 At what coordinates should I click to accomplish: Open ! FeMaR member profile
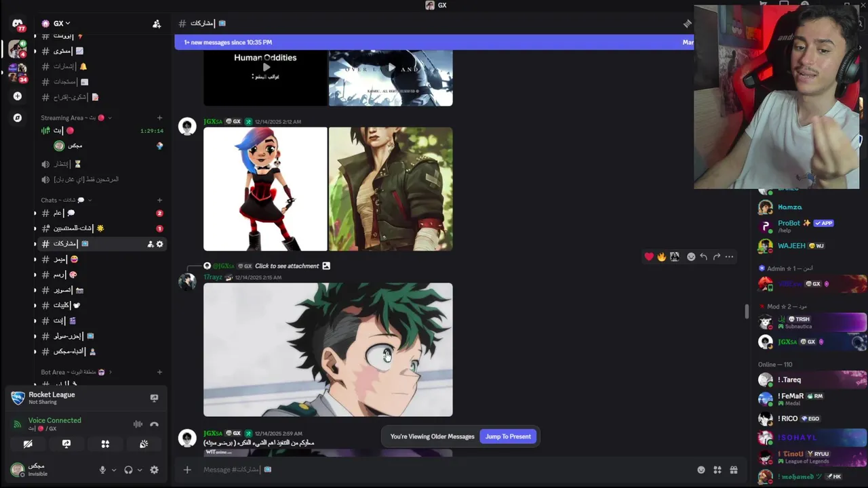[x=810, y=399]
